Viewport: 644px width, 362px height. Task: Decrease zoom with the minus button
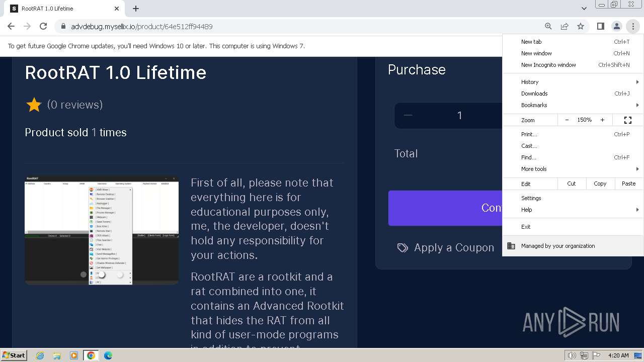[x=567, y=120]
